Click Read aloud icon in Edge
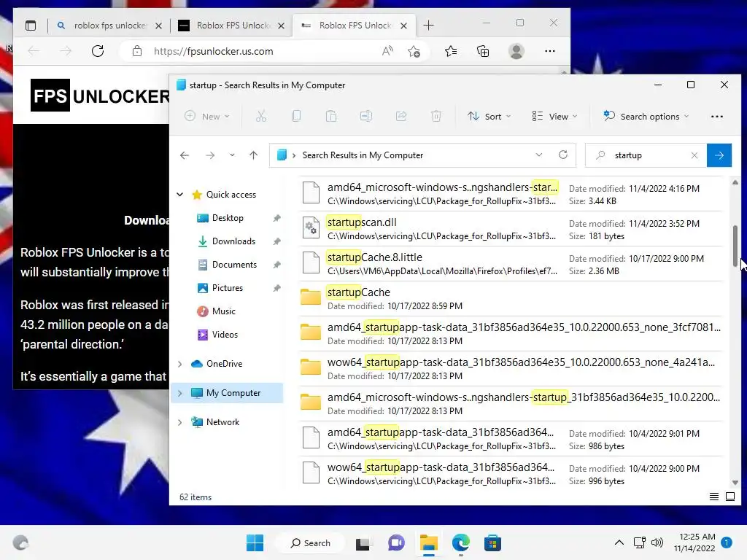 click(387, 51)
